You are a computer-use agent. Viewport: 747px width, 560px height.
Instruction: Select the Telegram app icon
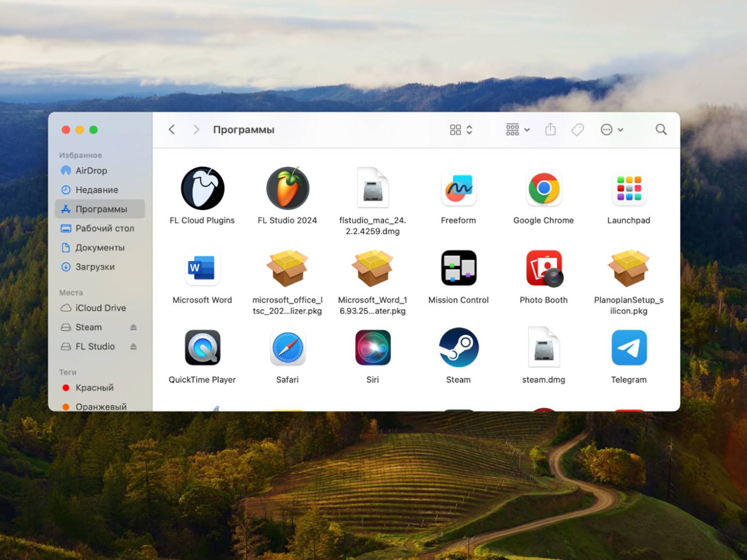click(x=629, y=348)
